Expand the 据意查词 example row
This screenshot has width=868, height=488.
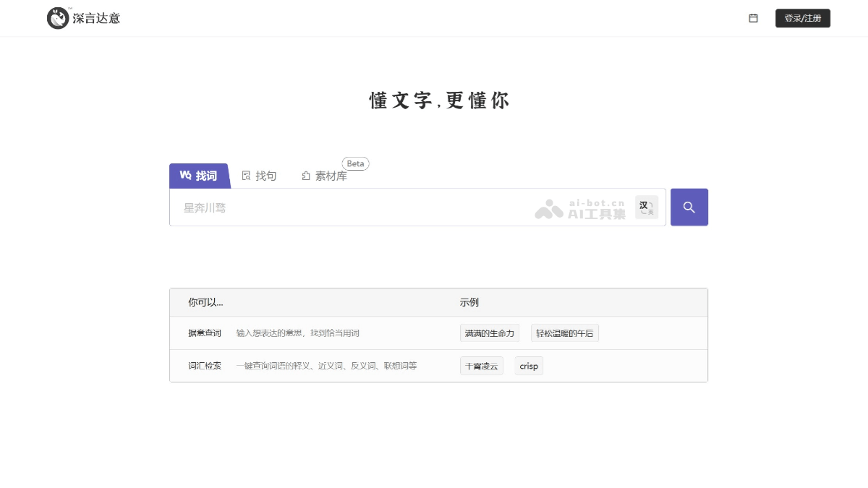(x=205, y=333)
